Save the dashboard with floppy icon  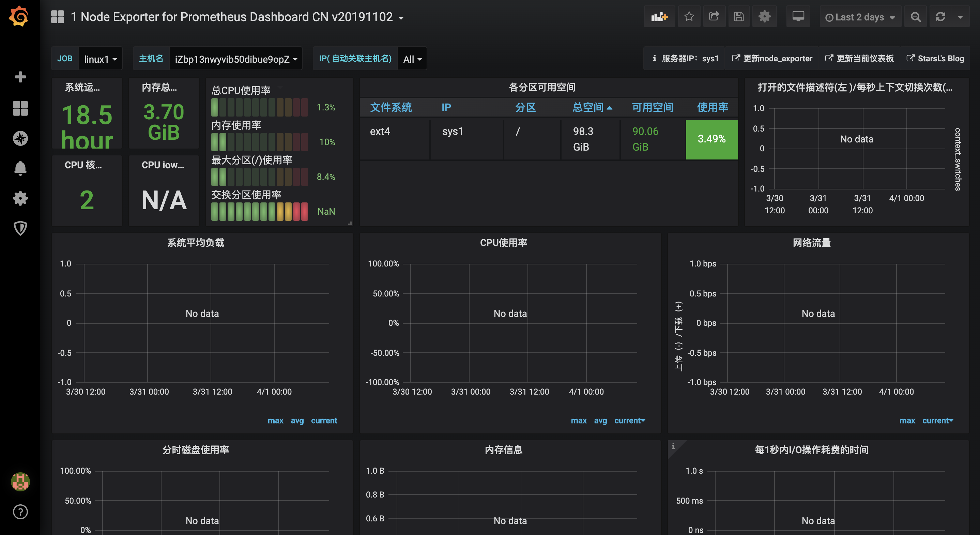pyautogui.click(x=739, y=17)
